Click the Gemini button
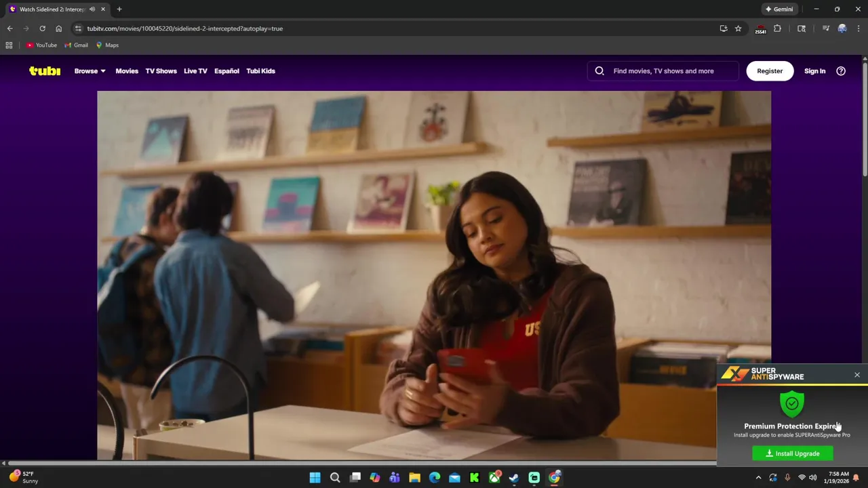Image resolution: width=868 pixels, height=488 pixels. tap(779, 9)
